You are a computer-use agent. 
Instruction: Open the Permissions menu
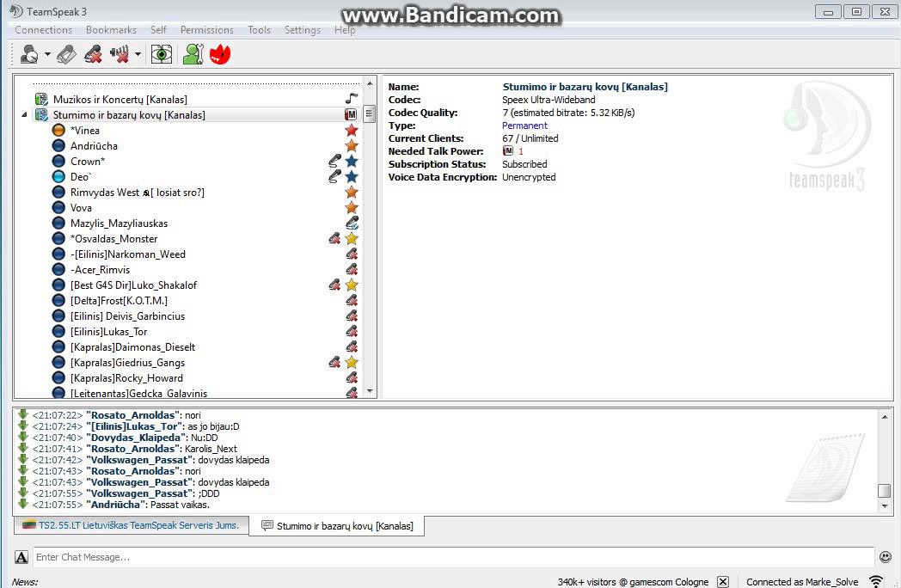(207, 30)
